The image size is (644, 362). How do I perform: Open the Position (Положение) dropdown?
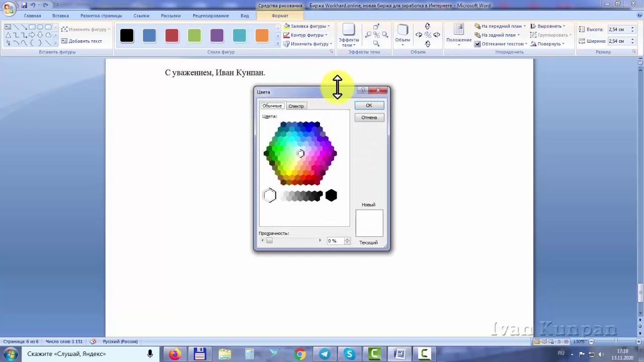click(459, 35)
